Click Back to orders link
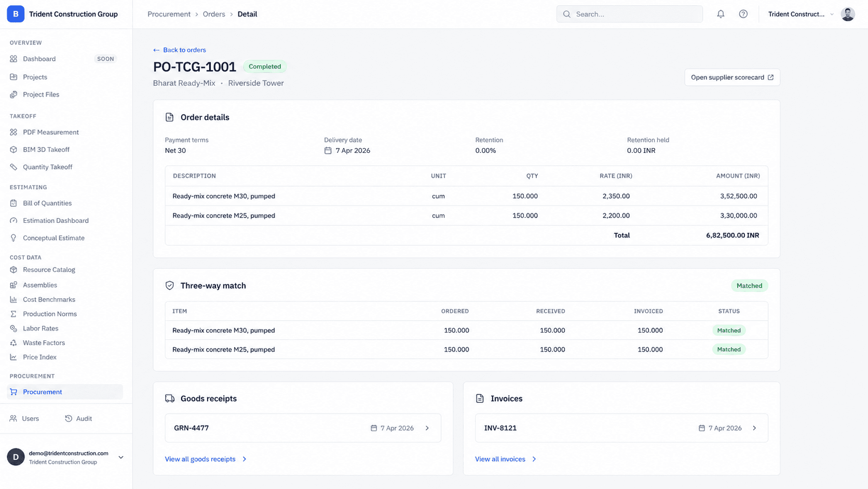 point(180,50)
